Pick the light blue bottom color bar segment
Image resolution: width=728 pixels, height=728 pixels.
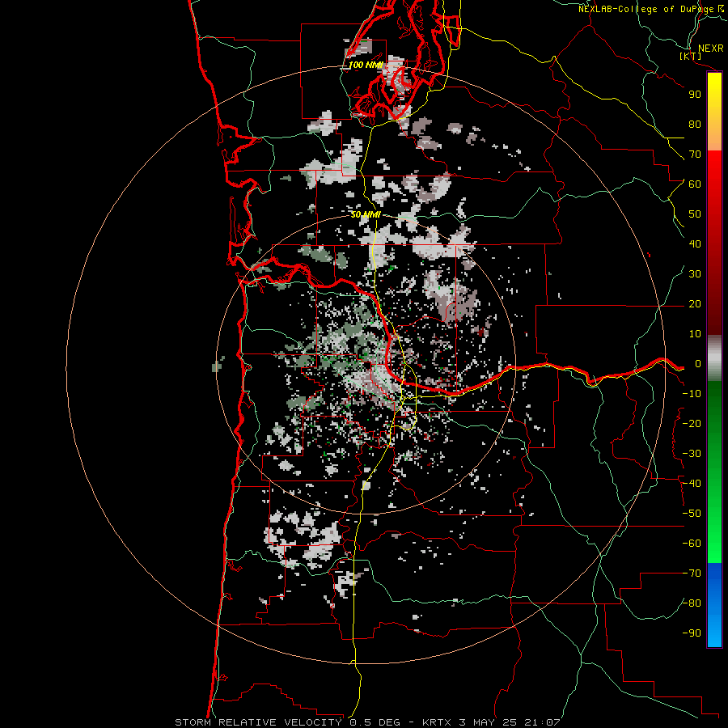tap(714, 627)
